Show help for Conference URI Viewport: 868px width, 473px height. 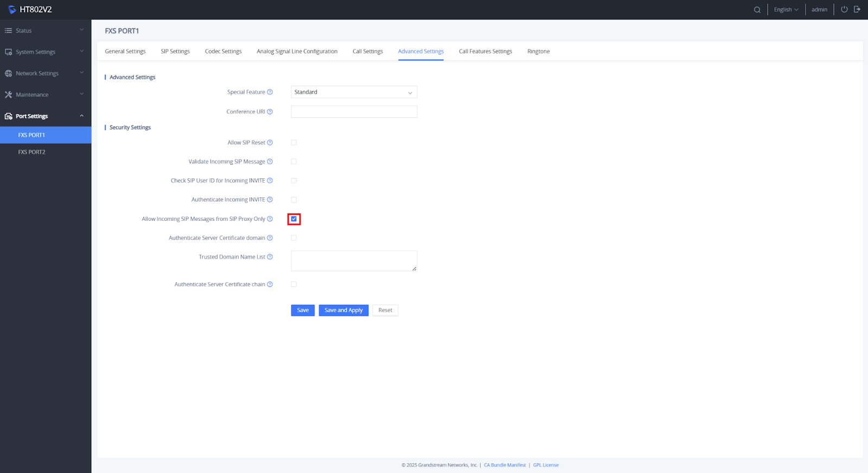[270, 112]
